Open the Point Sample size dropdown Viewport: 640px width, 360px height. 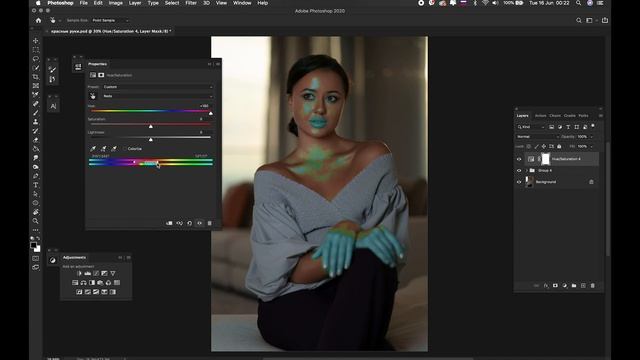click(110, 20)
